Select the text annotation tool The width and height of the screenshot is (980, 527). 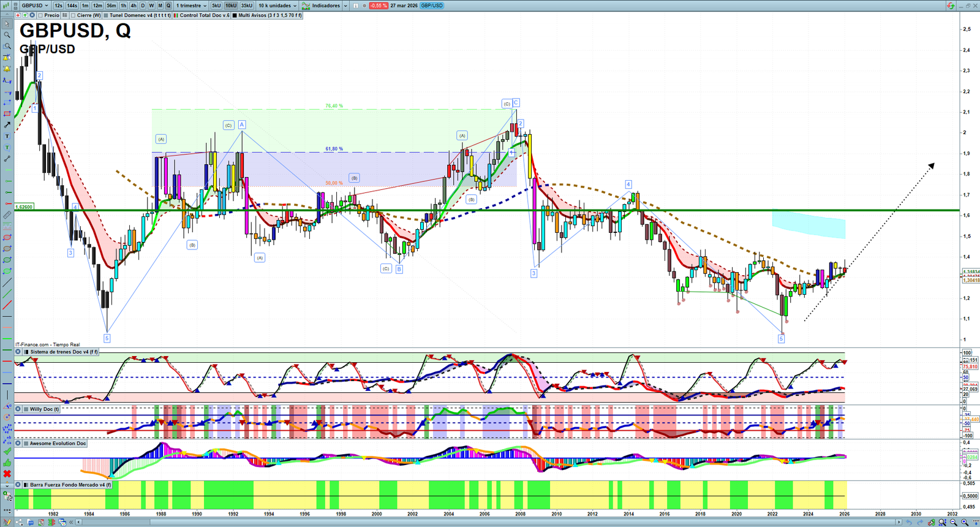point(7,136)
